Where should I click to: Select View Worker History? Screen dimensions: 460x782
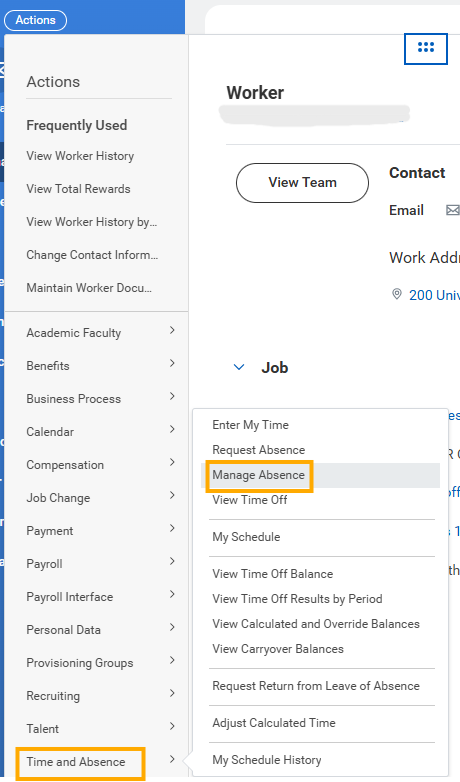pos(80,156)
